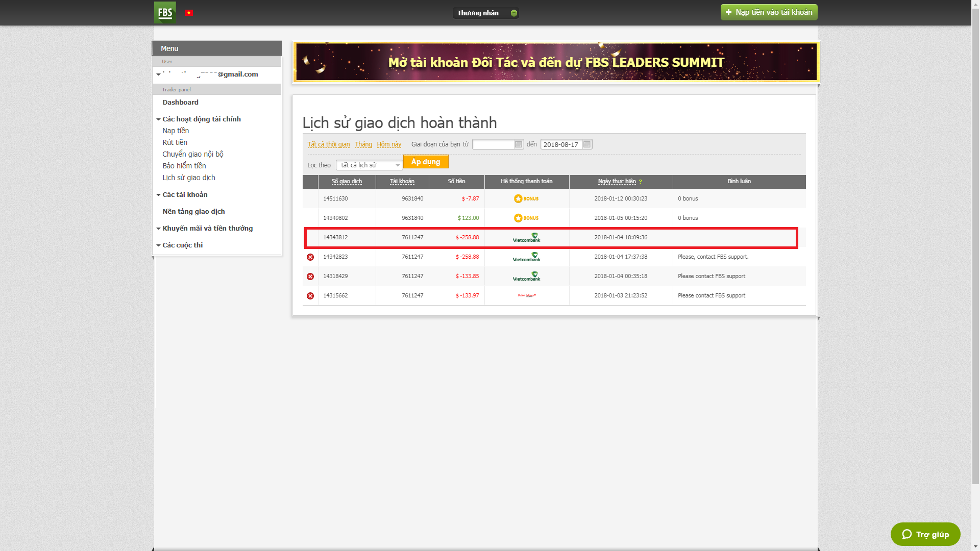Click the 'Tất cả thời gian' filter link
This screenshot has width=980, height=551.
(x=328, y=144)
